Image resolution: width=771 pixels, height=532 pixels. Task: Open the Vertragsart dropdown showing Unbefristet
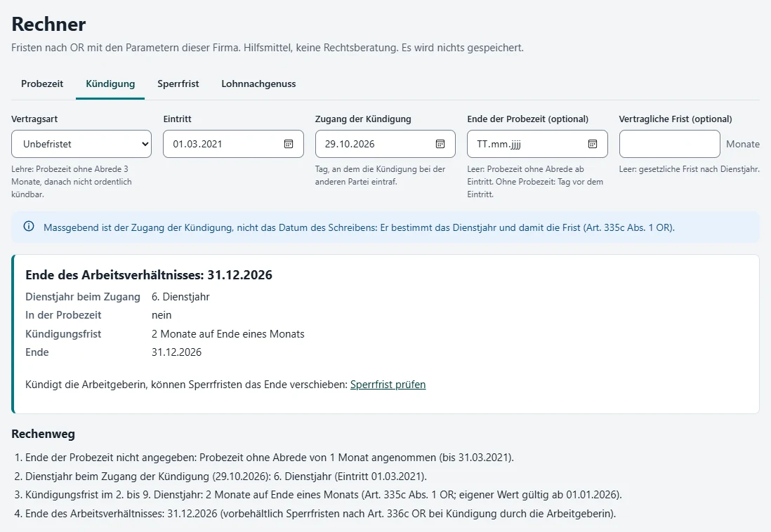tap(81, 144)
